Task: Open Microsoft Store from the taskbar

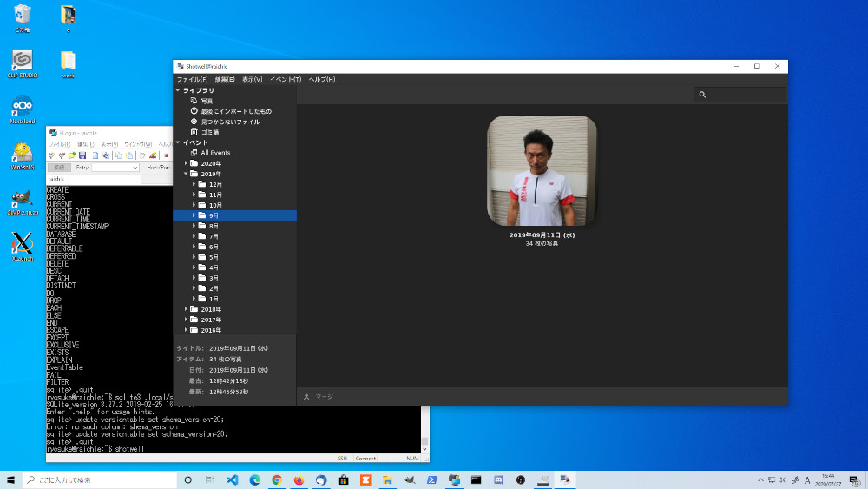Action: (343, 480)
